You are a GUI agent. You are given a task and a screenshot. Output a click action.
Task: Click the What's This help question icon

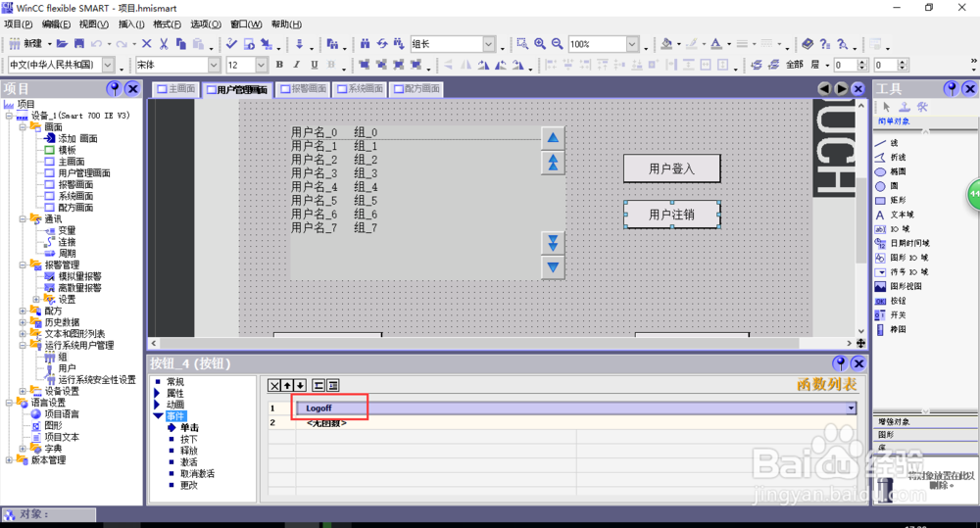pos(825,44)
